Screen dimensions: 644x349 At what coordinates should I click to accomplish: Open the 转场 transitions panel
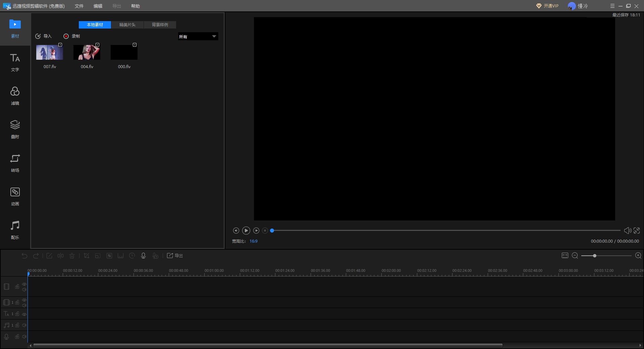tap(15, 163)
